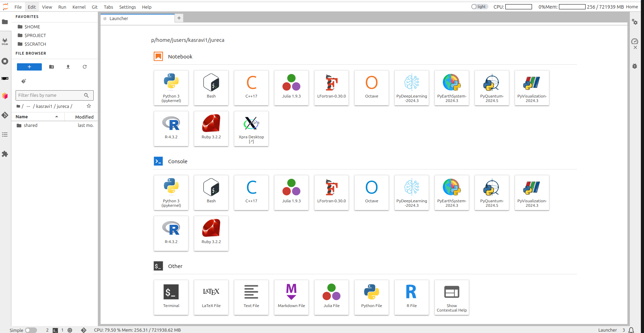The image size is (644, 333).
Task: Select the Launcher tab
Action: [x=119, y=19]
